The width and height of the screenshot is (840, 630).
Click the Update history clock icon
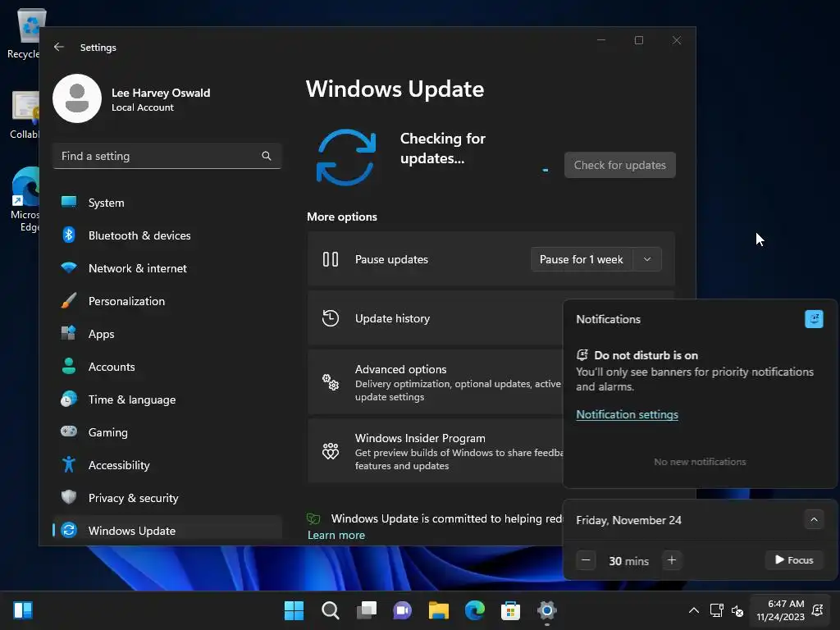pyautogui.click(x=331, y=318)
